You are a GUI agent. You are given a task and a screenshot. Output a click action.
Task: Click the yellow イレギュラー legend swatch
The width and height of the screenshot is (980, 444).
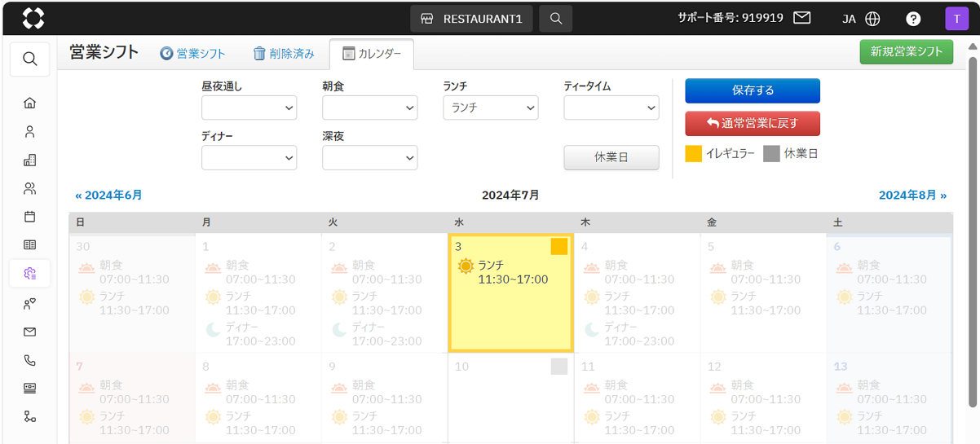pyautogui.click(x=693, y=153)
